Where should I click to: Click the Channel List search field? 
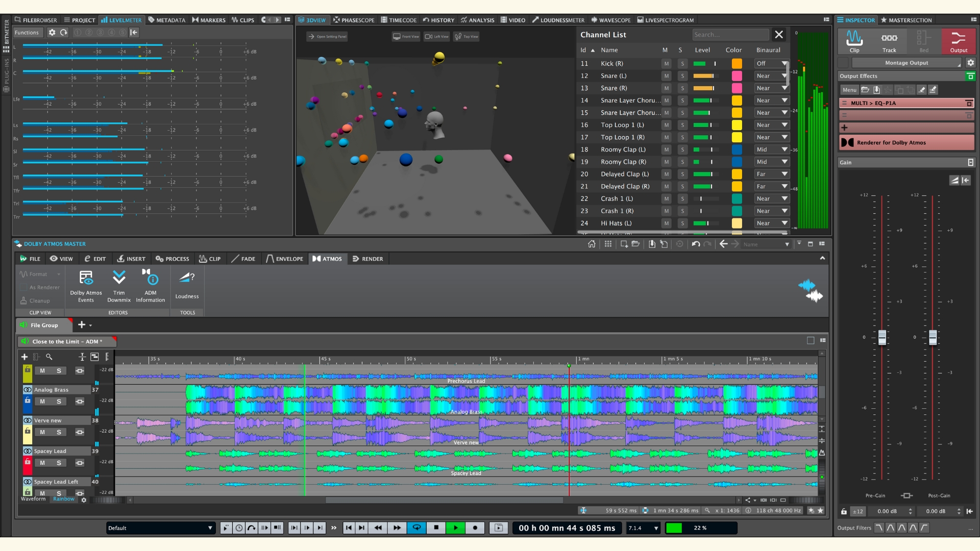click(730, 35)
